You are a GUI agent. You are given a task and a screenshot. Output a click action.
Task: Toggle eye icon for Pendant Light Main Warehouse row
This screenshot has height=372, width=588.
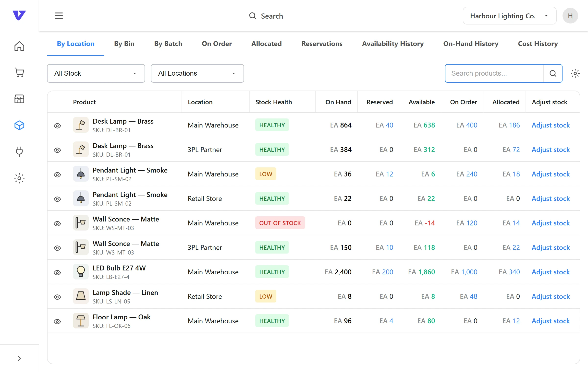(x=57, y=174)
